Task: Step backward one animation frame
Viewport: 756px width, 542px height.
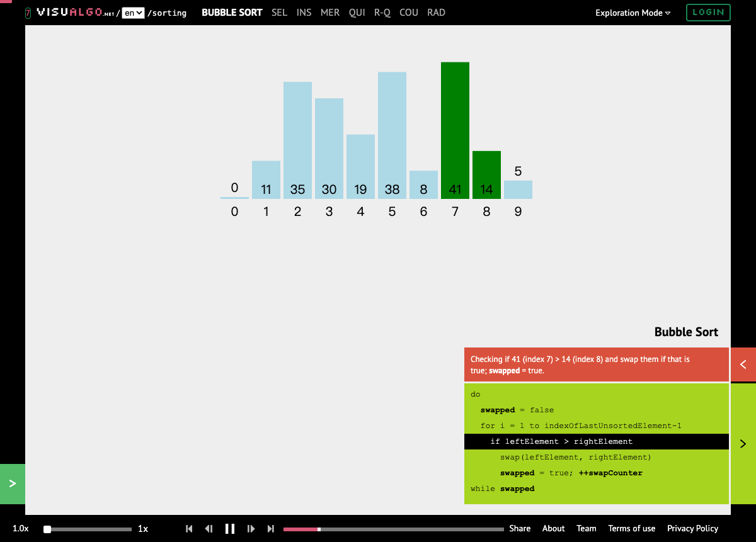Action: click(209, 529)
